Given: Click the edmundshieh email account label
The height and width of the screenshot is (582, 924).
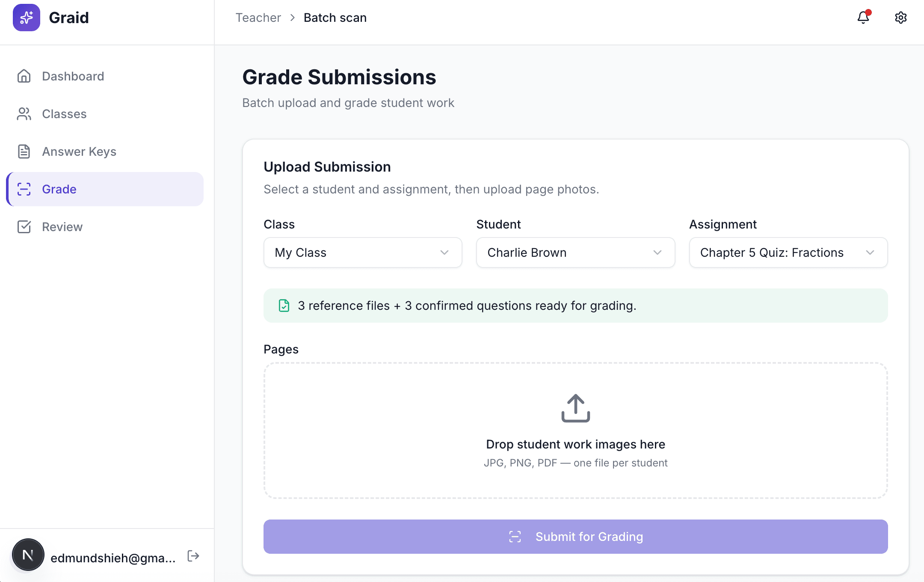Looking at the screenshot, I should (113, 558).
